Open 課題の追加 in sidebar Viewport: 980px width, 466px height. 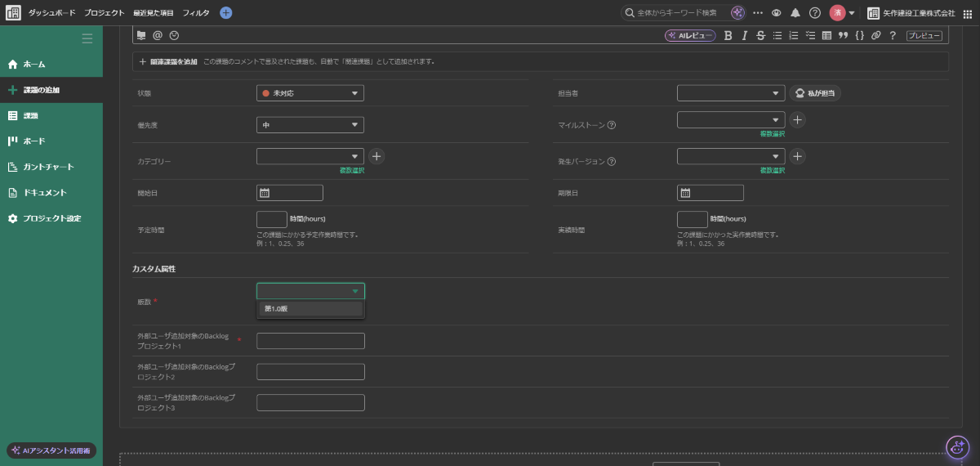pyautogui.click(x=51, y=90)
